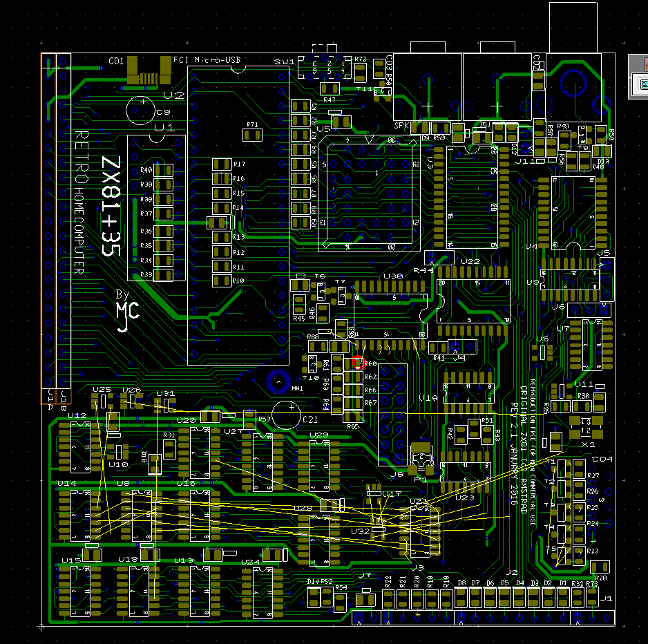
Task: Click the R71 resistor footprint
Action: (252, 135)
